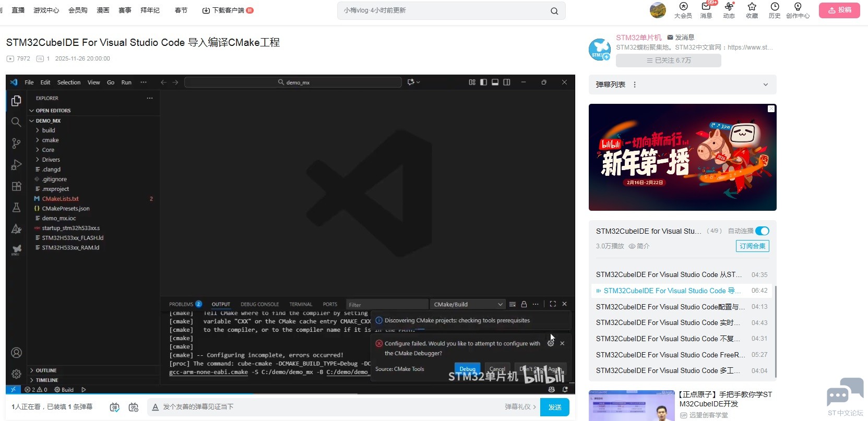The height and width of the screenshot is (421, 868).
Task: Click the 订阅合集 subscribe button
Action: (x=752, y=246)
